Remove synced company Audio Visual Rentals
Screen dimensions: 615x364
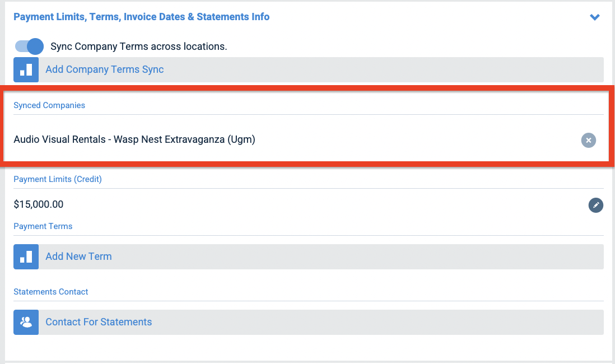(x=588, y=140)
